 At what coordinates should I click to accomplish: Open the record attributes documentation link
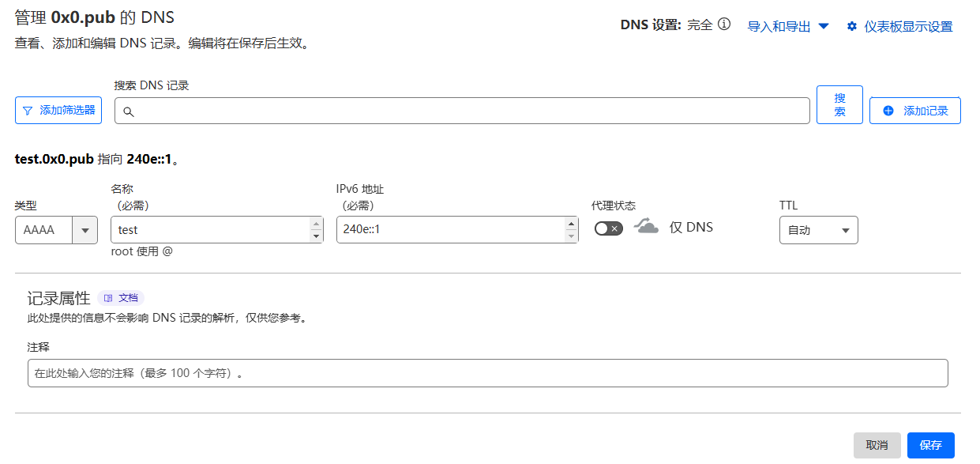[x=121, y=298]
